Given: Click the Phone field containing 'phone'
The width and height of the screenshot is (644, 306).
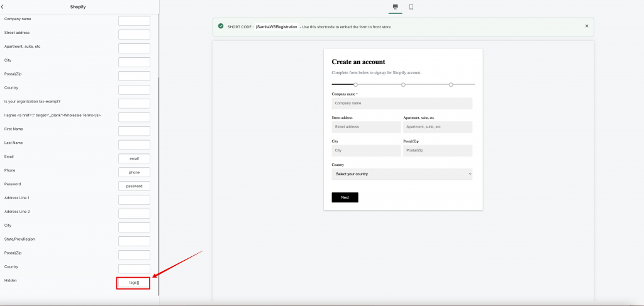Looking at the screenshot, I should point(135,172).
